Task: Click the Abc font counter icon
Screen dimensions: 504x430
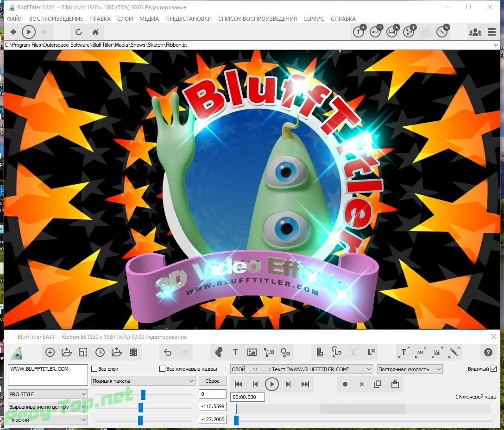Action: (x=375, y=31)
